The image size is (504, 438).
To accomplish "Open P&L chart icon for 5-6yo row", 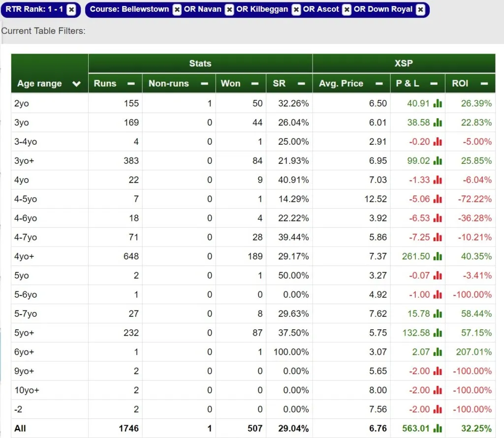I will pos(438,294).
